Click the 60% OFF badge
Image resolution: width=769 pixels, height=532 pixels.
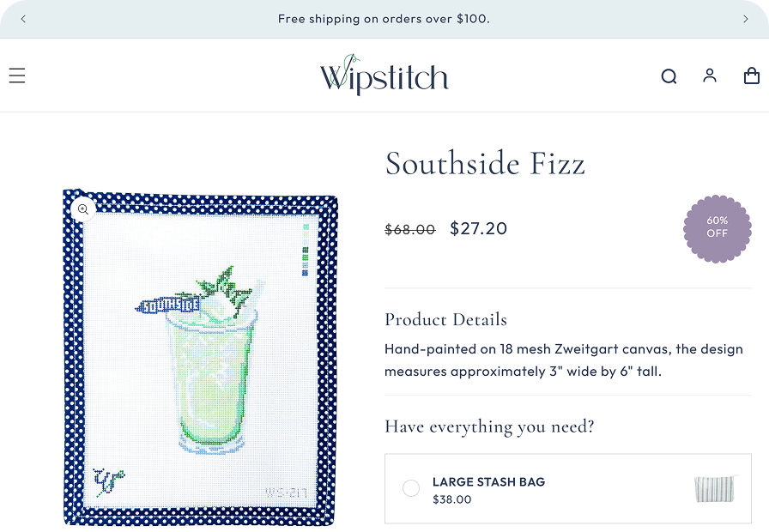click(717, 227)
